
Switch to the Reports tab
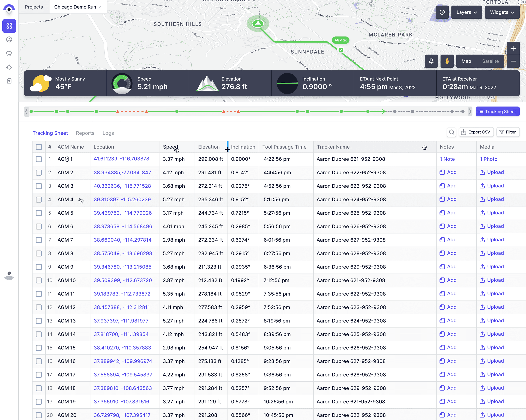click(85, 133)
